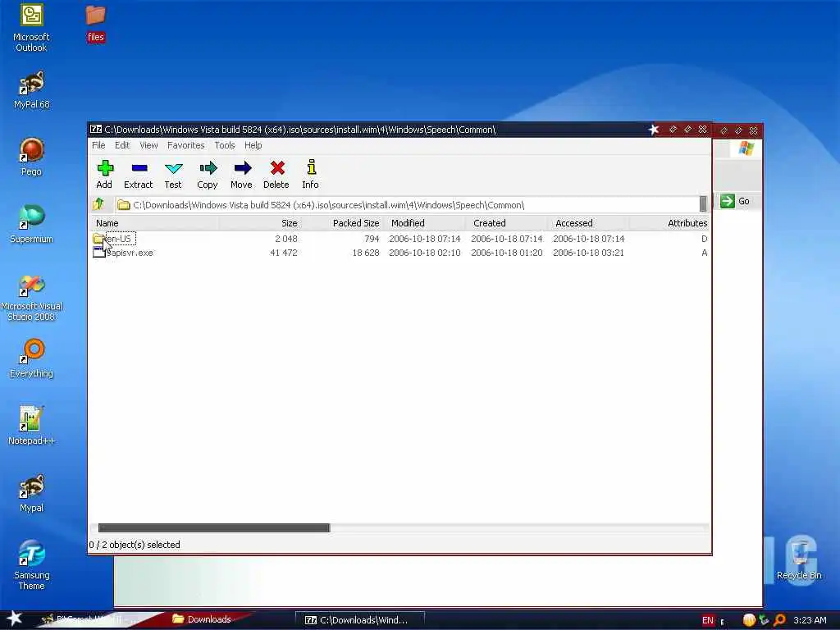Click the orange round tray icon
Image resolution: width=840 pixels, height=630 pixels.
(749, 620)
